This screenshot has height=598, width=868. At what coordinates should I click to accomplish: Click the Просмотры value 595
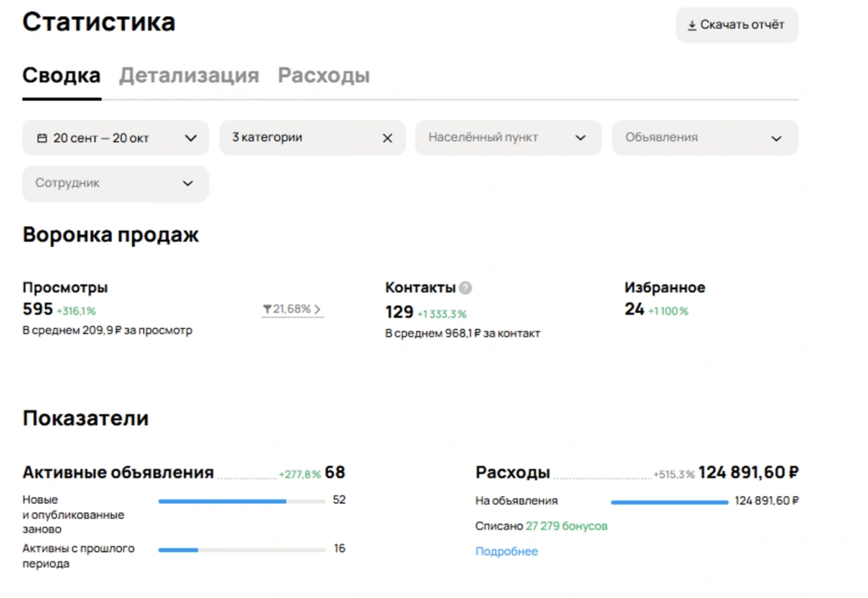click(x=37, y=309)
